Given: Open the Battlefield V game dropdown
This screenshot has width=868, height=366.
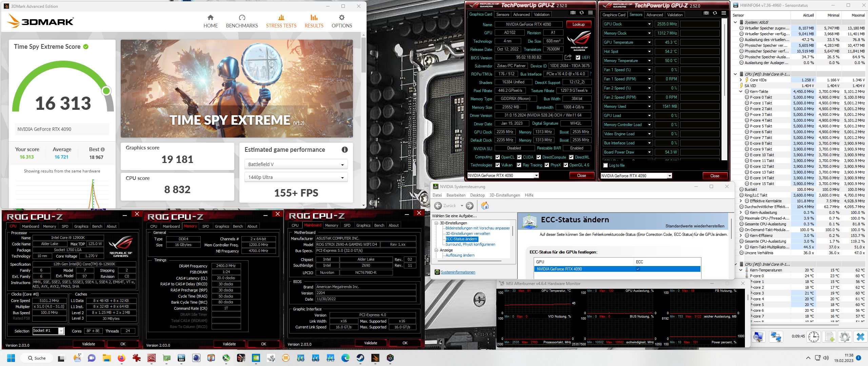Looking at the screenshot, I should click(296, 164).
